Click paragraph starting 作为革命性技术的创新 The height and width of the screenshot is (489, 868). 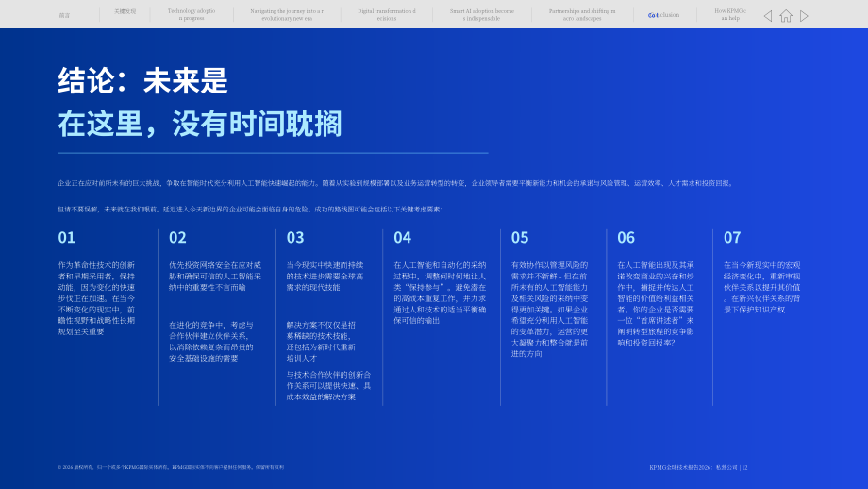(96, 298)
